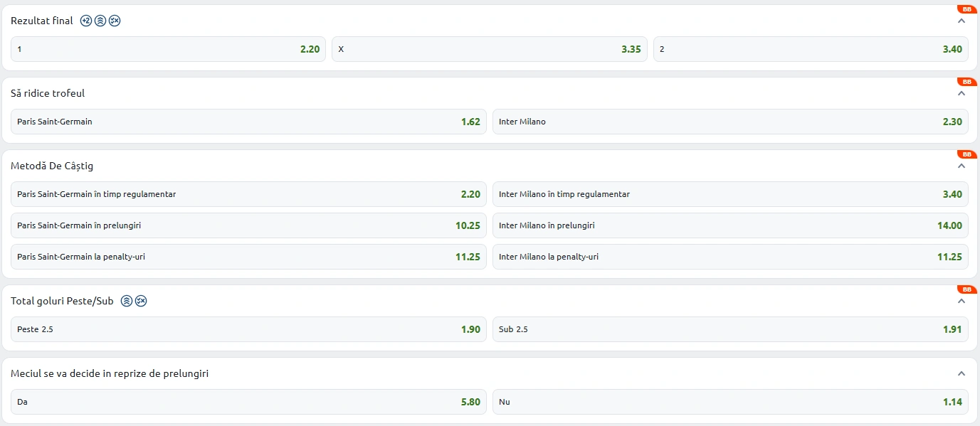Click the check-and-cross icon beside Total goluri Peste/Sub

tap(141, 301)
